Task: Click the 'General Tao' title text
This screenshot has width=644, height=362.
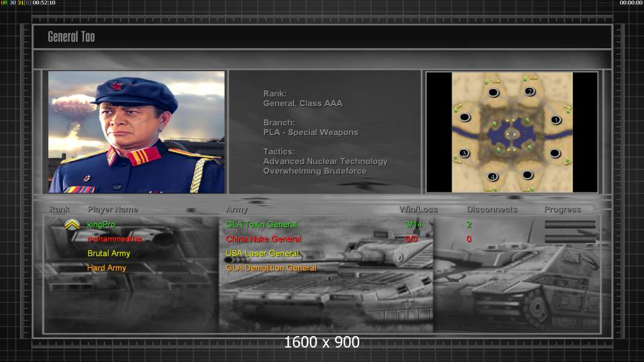Action: coord(71,37)
